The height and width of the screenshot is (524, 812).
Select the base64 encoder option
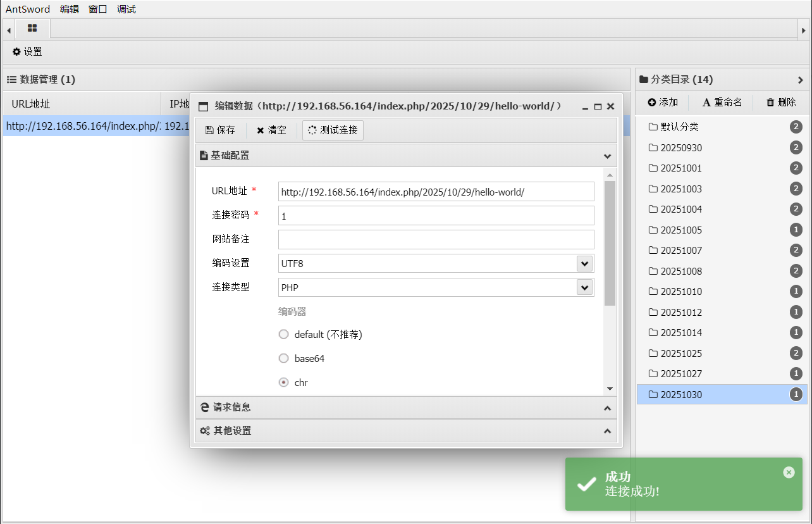click(284, 358)
